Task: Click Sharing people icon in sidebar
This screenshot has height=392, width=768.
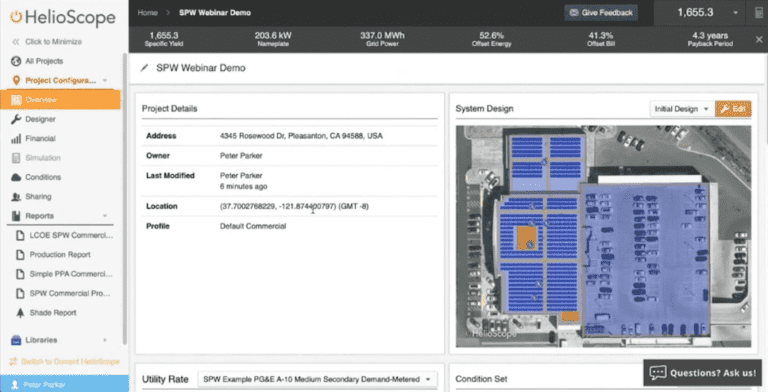Action: 16,197
